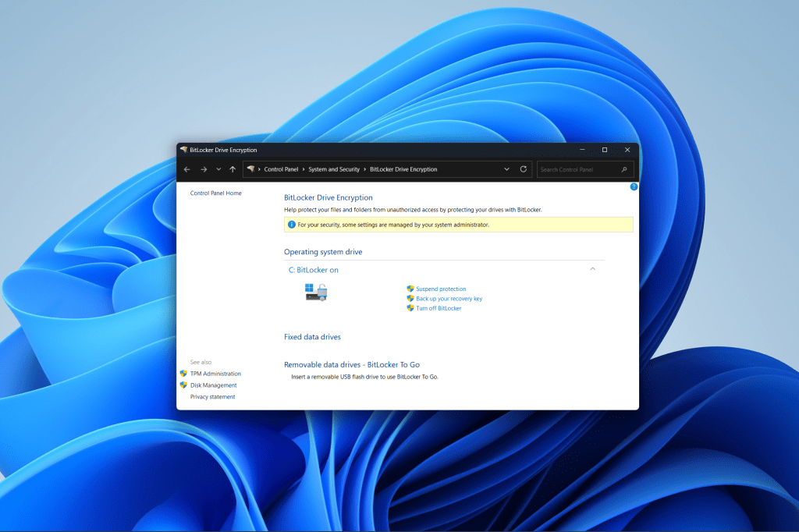Go forward with the right arrow
Image resolution: width=799 pixels, height=532 pixels.
click(204, 169)
